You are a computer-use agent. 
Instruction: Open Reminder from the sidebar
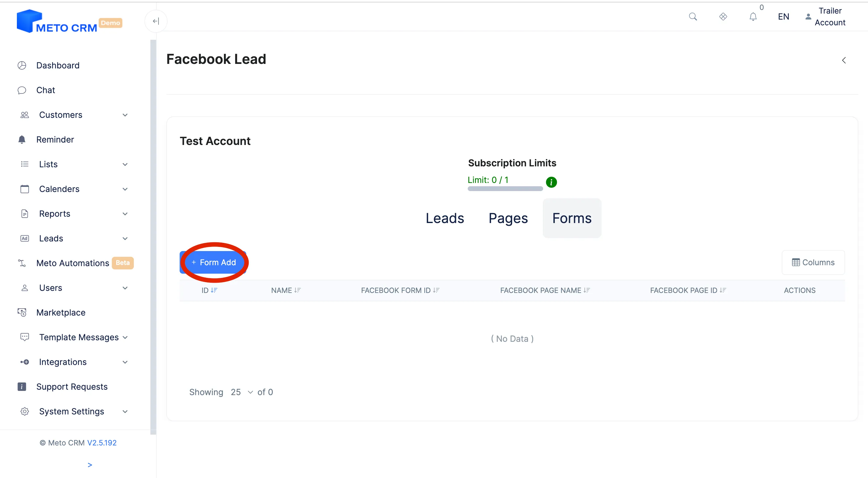tap(55, 140)
